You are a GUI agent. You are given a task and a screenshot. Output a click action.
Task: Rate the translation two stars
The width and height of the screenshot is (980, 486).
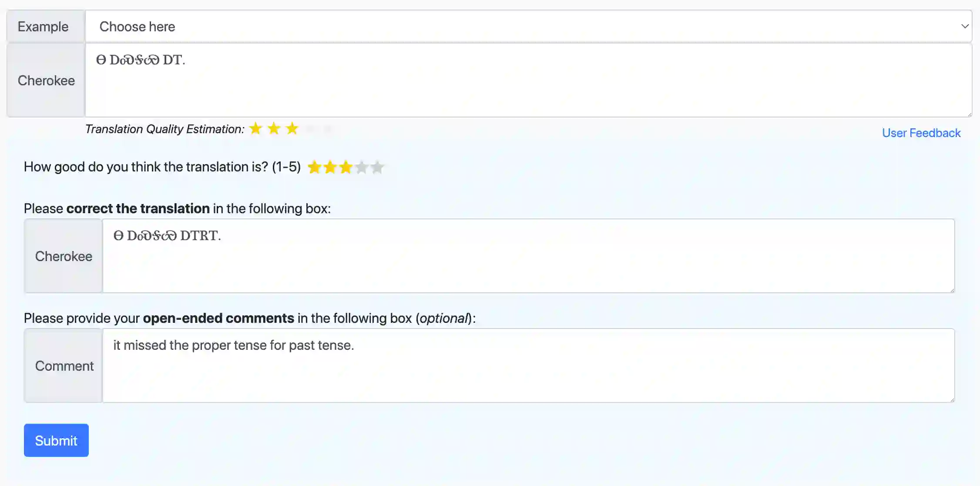click(330, 168)
